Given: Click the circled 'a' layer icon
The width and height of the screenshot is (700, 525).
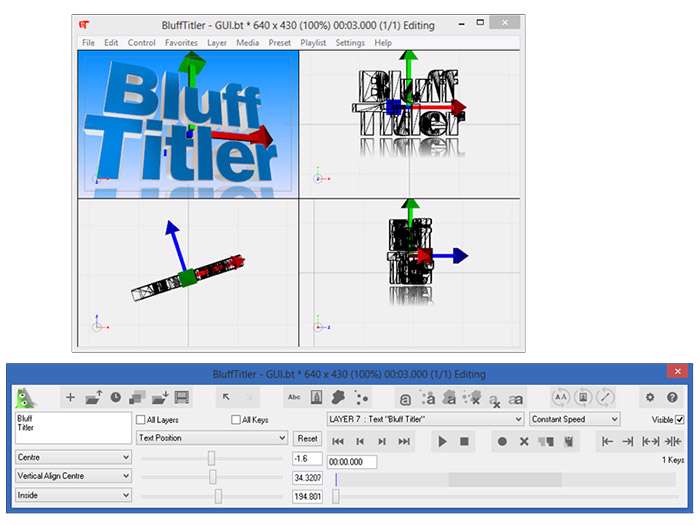Looking at the screenshot, I should pos(405,399).
